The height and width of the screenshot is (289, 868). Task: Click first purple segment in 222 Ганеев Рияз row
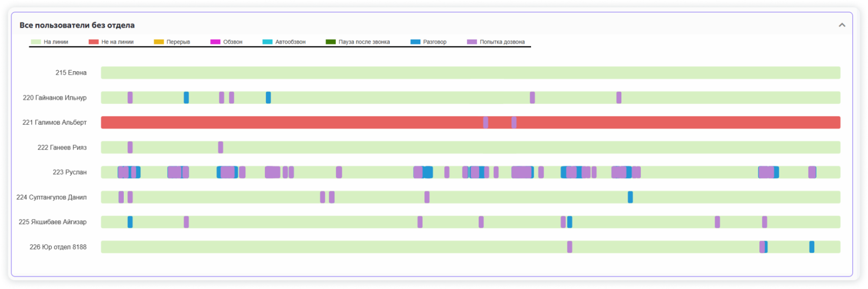pyautogui.click(x=130, y=147)
